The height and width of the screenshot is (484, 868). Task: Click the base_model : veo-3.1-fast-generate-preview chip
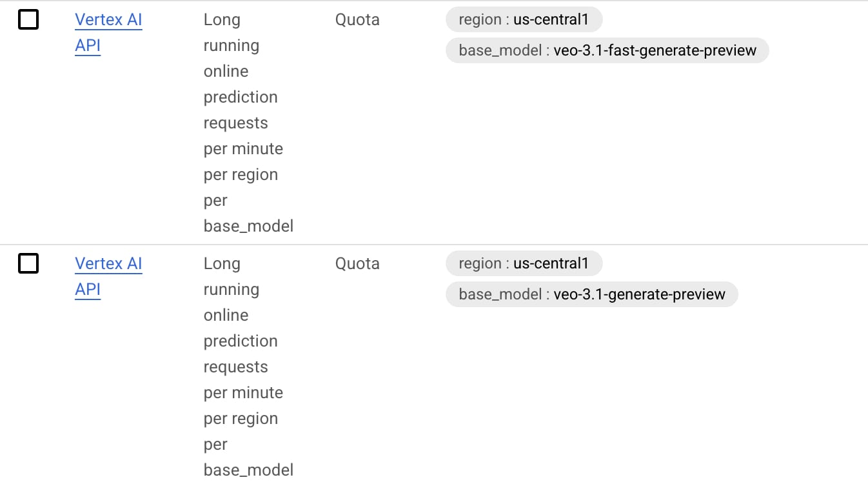point(607,50)
